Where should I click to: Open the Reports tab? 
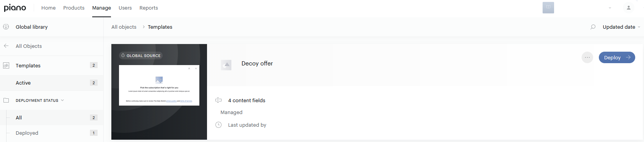[148, 8]
